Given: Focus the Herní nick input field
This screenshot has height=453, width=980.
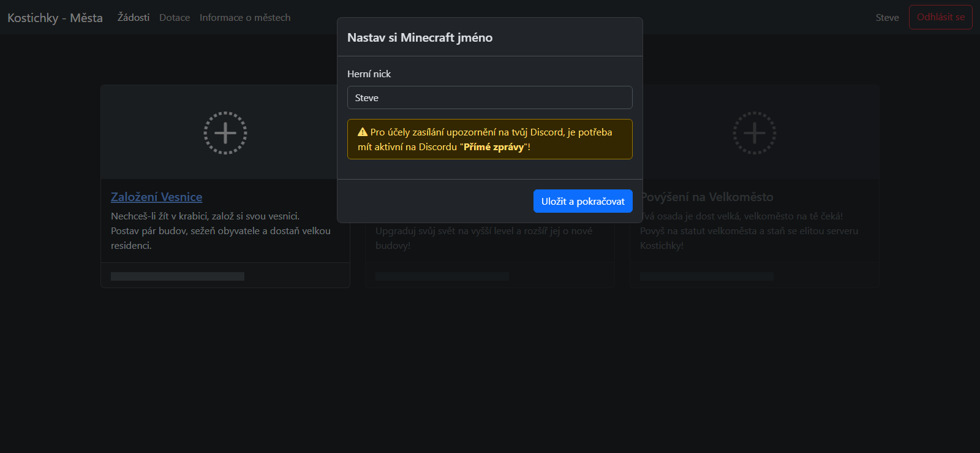Looking at the screenshot, I should click(x=490, y=97).
